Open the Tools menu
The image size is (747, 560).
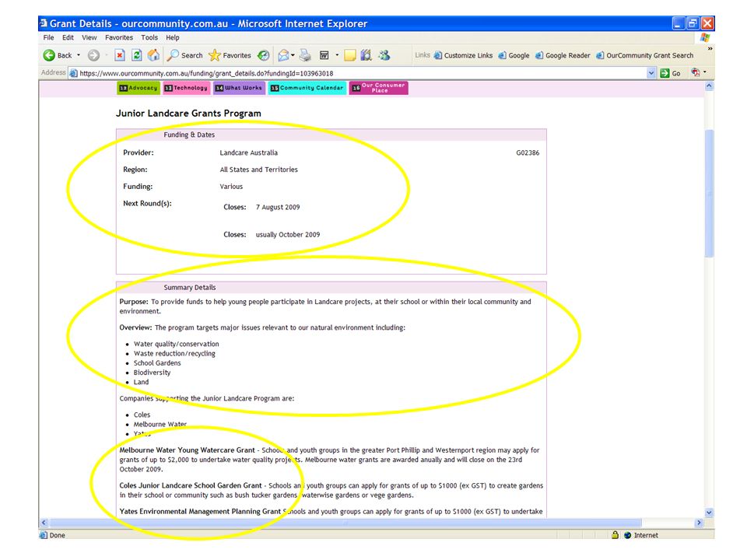click(x=149, y=37)
